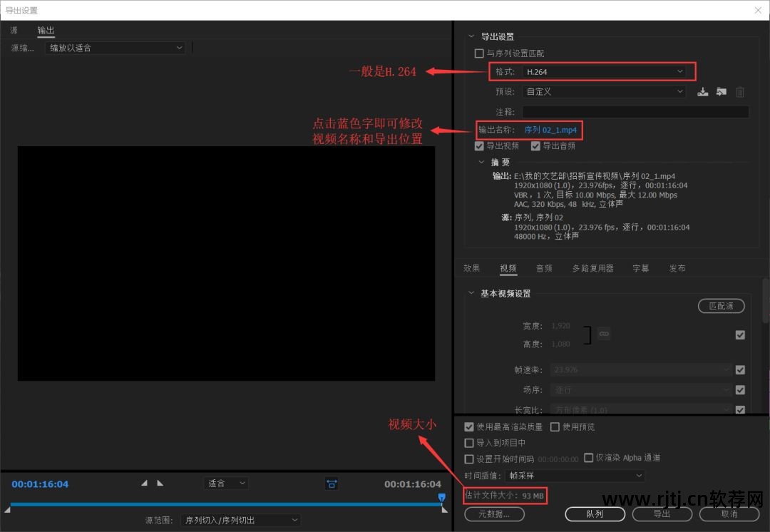Enable Set Start Timecode checkbox

pyautogui.click(x=469, y=459)
